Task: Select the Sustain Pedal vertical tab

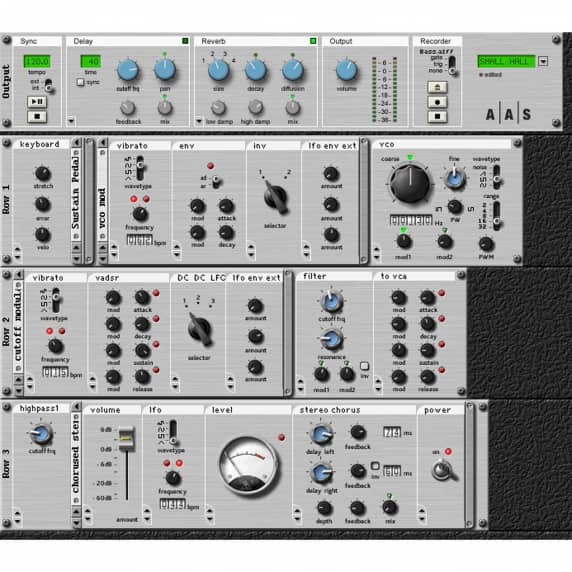Action: (x=76, y=194)
